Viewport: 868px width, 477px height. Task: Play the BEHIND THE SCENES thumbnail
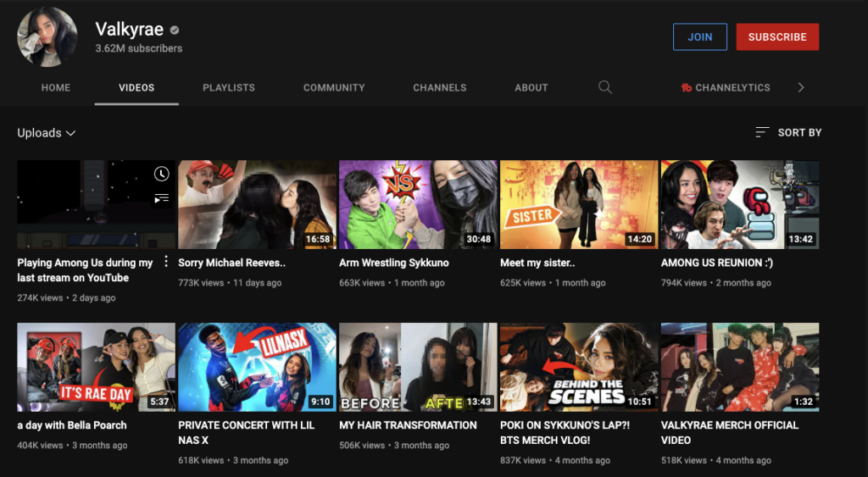click(579, 368)
